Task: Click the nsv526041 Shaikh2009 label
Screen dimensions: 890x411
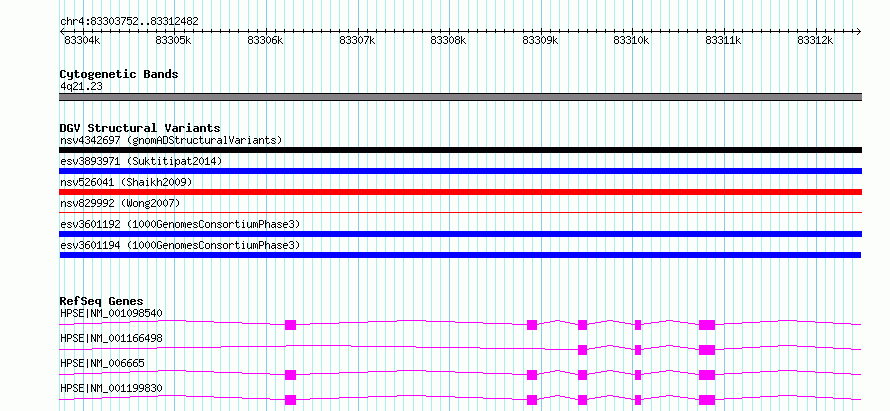Action: (126, 182)
